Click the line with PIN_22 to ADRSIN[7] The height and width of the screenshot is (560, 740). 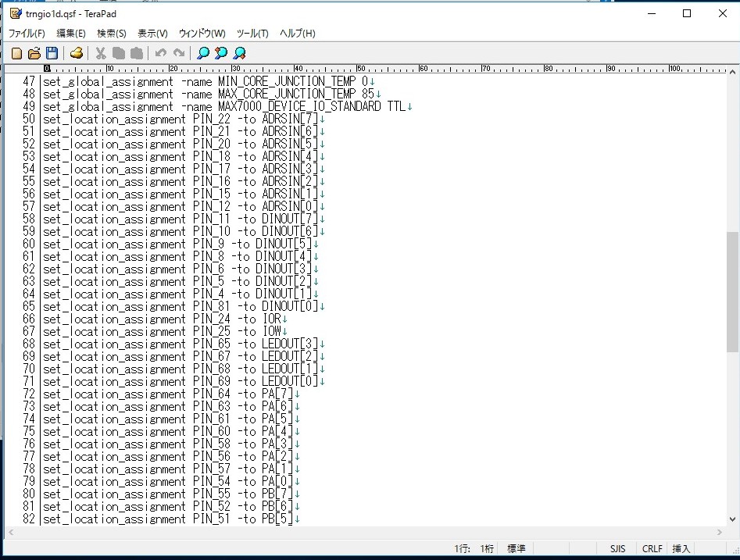[181, 119]
